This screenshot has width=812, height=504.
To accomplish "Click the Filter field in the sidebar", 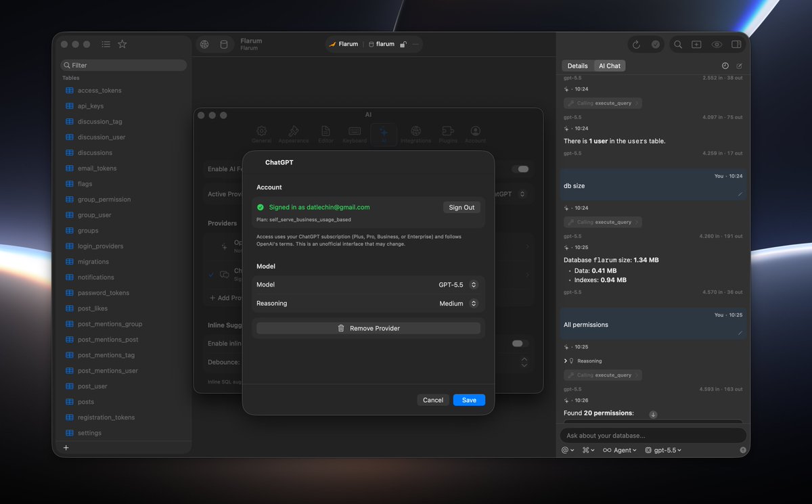I will coord(123,65).
